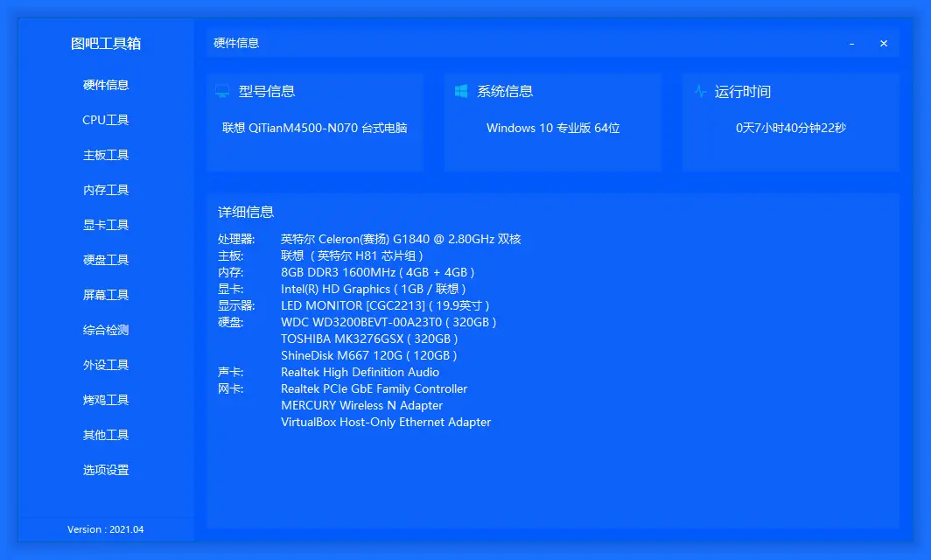931x560 pixels.
Task: Open the 硬件信息 sidebar item
Action: 106,85
